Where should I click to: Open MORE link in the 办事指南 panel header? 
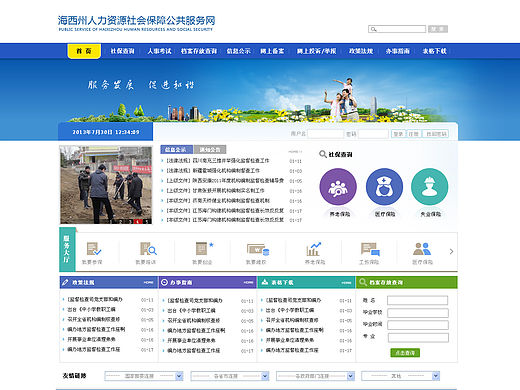[248, 283]
